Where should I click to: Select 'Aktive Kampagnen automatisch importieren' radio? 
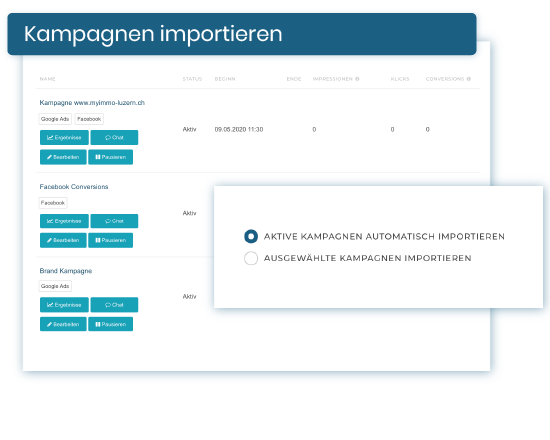[x=251, y=236]
